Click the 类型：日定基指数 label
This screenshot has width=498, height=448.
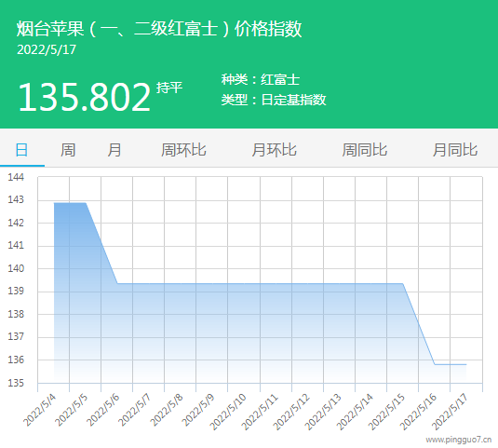274,100
